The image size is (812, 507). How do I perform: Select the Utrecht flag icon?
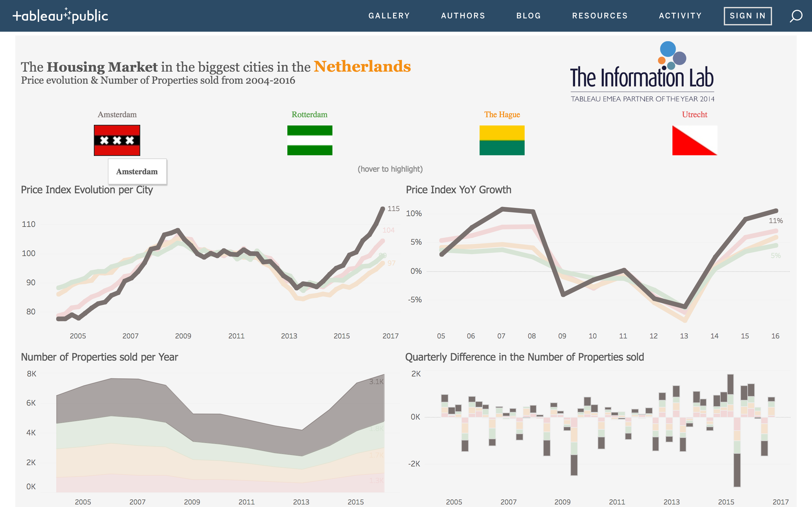[694, 140]
